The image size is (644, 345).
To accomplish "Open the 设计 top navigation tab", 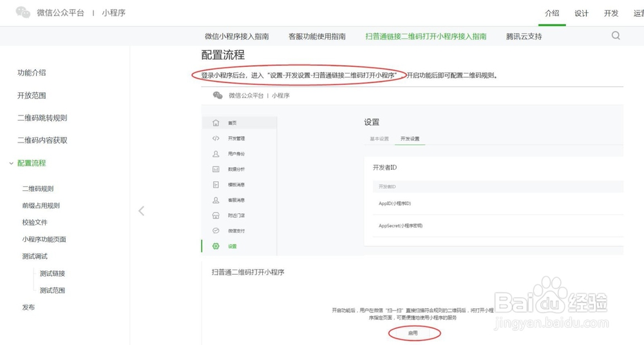I will tap(581, 13).
